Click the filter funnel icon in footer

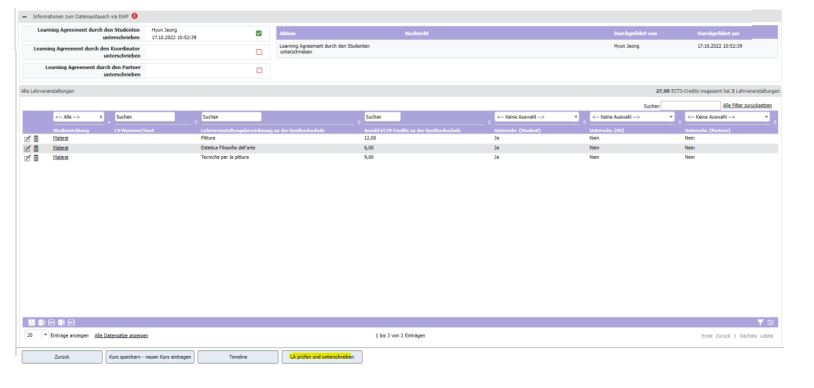pyautogui.click(x=761, y=323)
